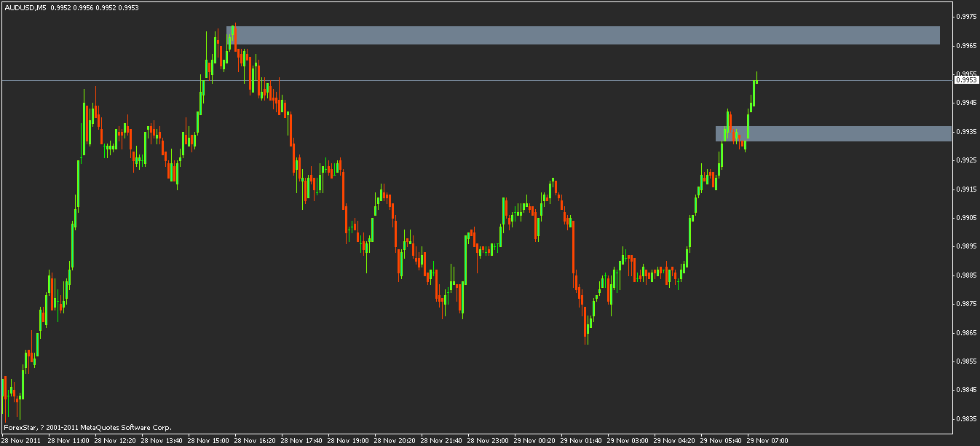
Task: Click the 0.9965 price scale label
Action: (965, 46)
